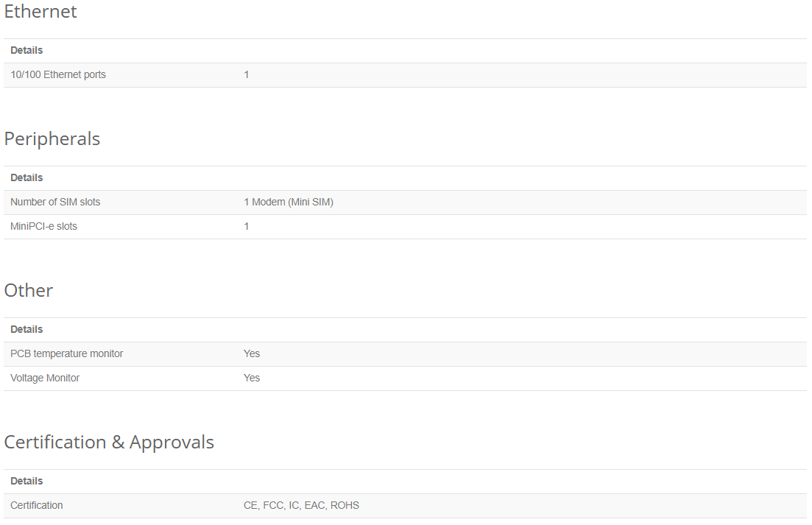Select the Certification row label
This screenshot has width=812, height=525.
pos(36,505)
